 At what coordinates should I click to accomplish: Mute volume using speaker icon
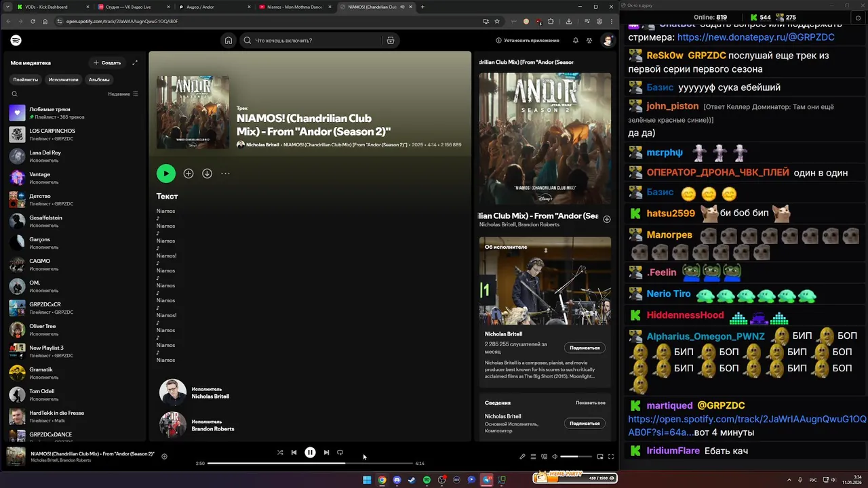pos(555,456)
